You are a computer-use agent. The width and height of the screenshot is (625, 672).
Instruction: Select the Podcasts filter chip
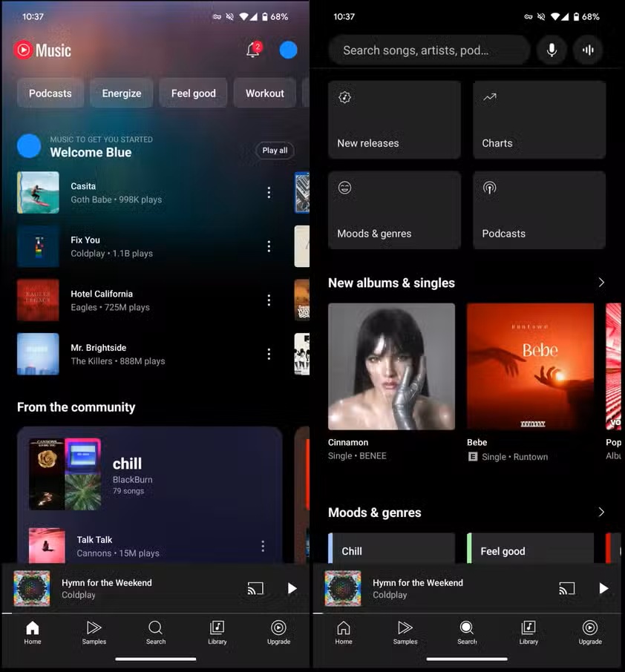click(x=50, y=93)
